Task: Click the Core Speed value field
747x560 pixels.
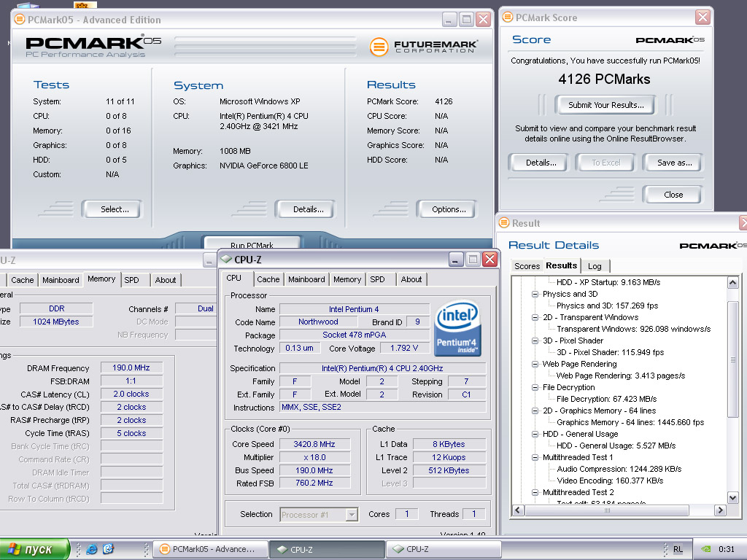Action: [314, 444]
